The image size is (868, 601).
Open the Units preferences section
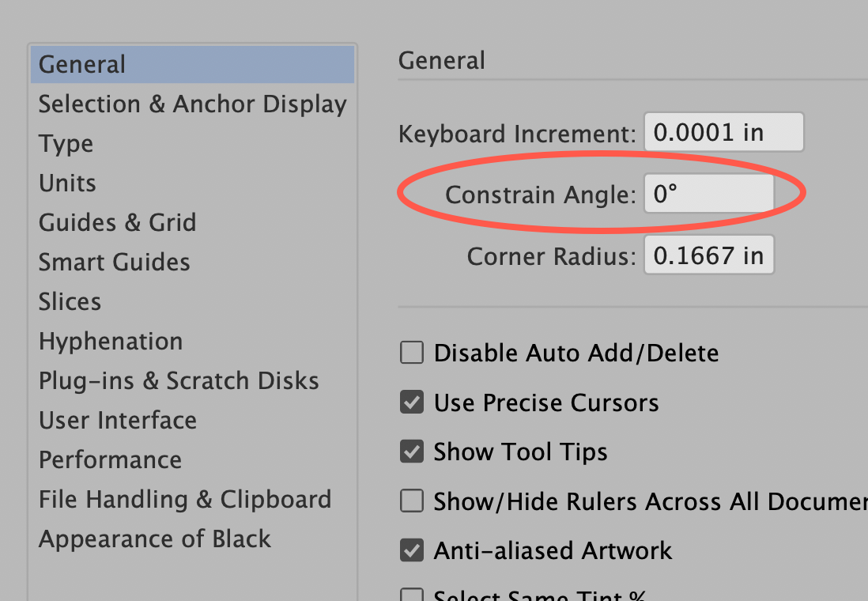(67, 183)
